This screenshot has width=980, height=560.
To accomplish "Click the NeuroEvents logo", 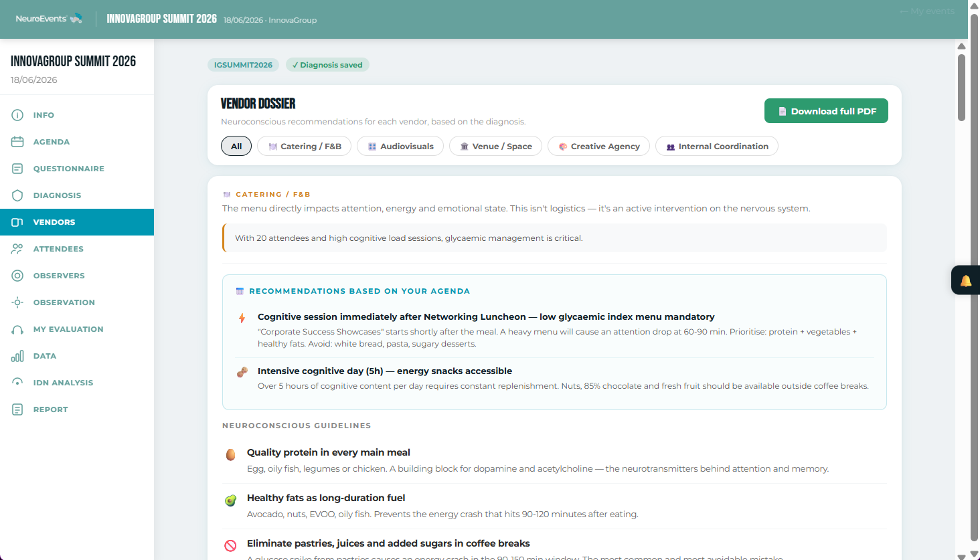I will coord(49,19).
